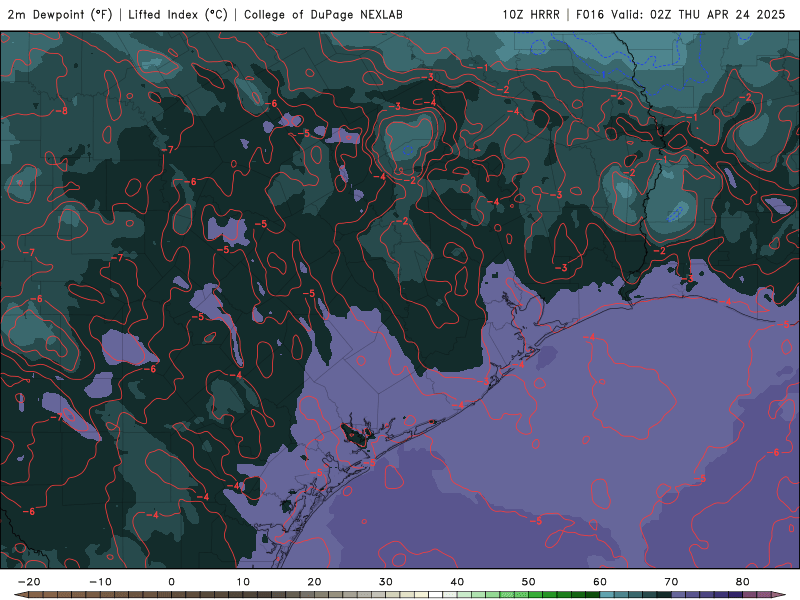
Task: Click the 30 label on the color scale
Action: pyautogui.click(x=386, y=582)
